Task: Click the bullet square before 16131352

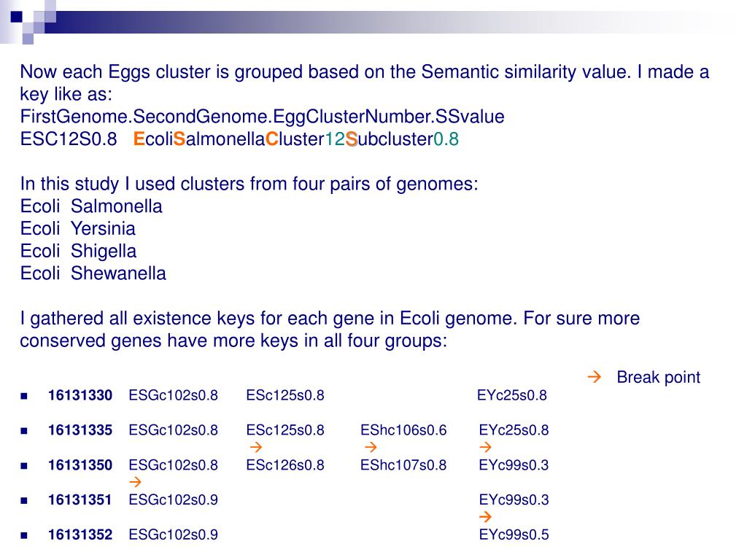Action: (x=24, y=535)
